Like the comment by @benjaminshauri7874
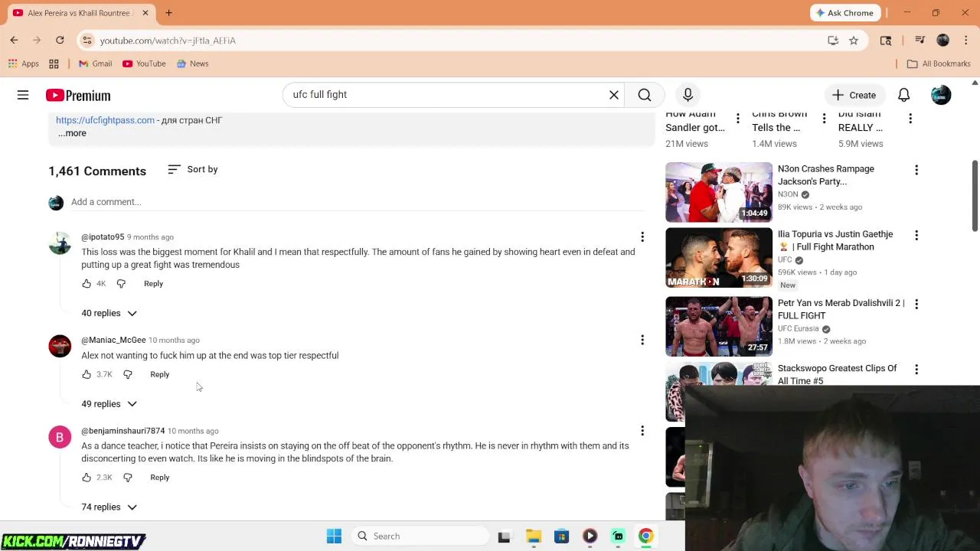The height and width of the screenshot is (551, 980). tap(87, 478)
